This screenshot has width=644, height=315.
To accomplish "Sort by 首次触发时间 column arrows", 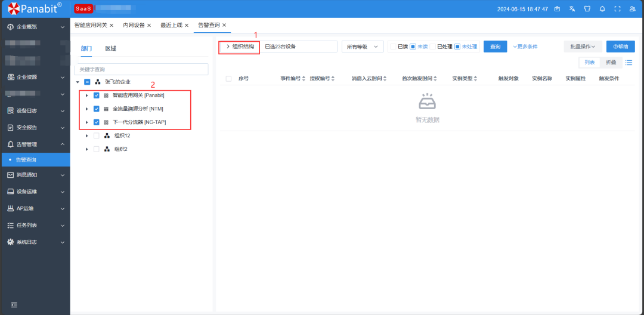I will point(435,78).
